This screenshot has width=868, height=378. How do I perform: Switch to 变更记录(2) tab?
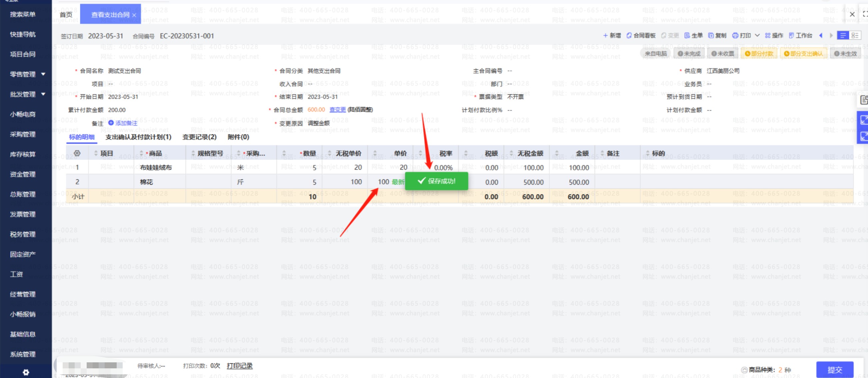point(199,137)
